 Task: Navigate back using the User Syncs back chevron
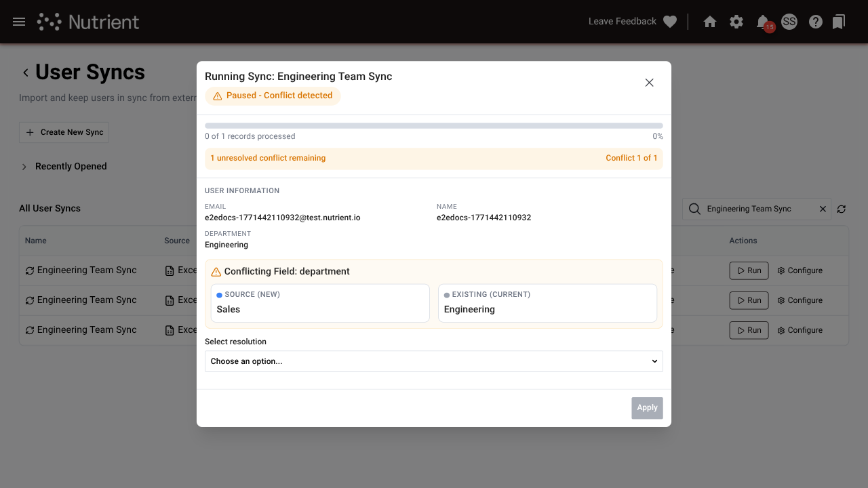pyautogui.click(x=26, y=72)
